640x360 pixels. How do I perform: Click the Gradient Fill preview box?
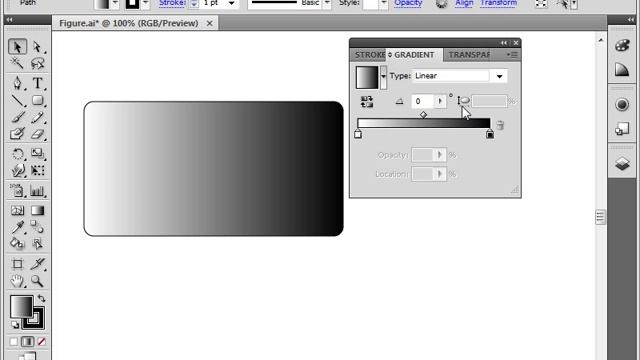click(367, 77)
